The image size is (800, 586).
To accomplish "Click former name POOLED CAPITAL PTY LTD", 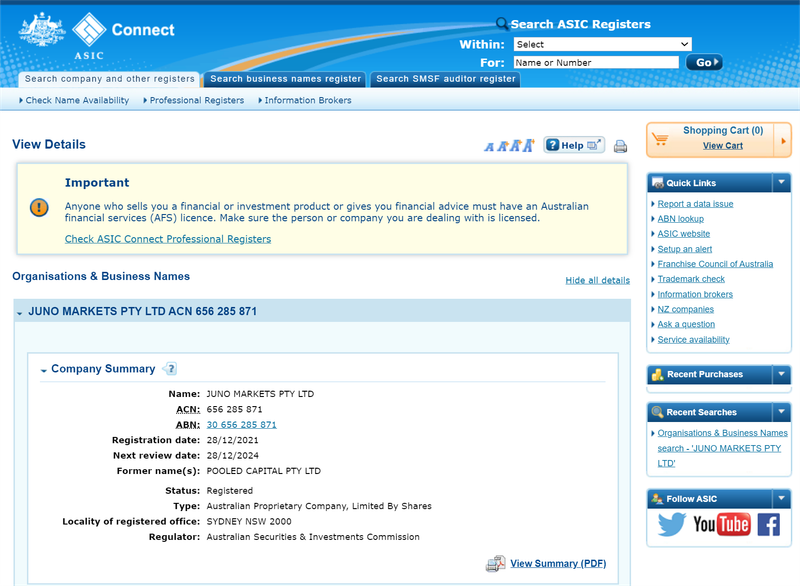I will 263,471.
